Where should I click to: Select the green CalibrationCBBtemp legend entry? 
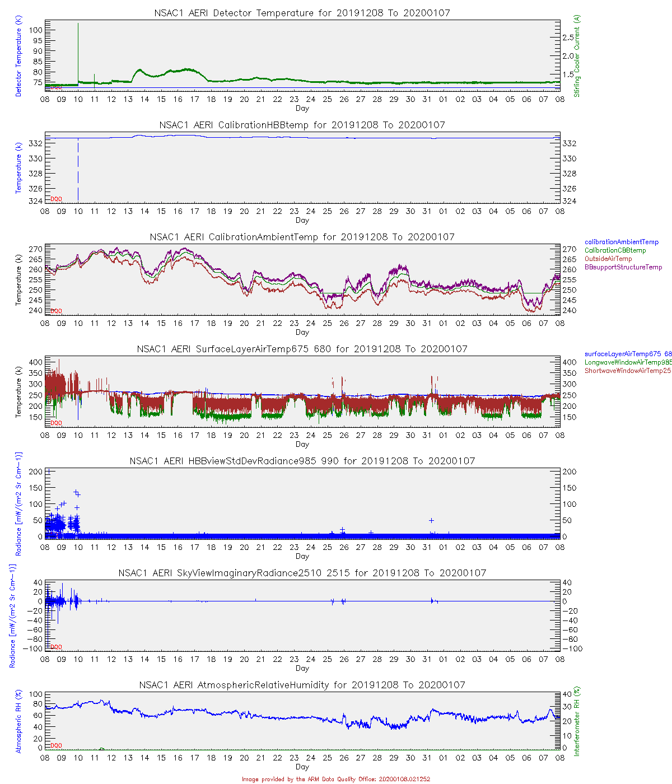[x=615, y=250]
